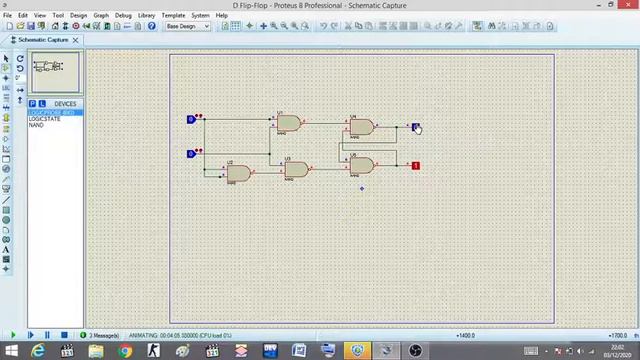640x360 pixels.
Task: Select the Buses Mode tool
Action: 6,108
